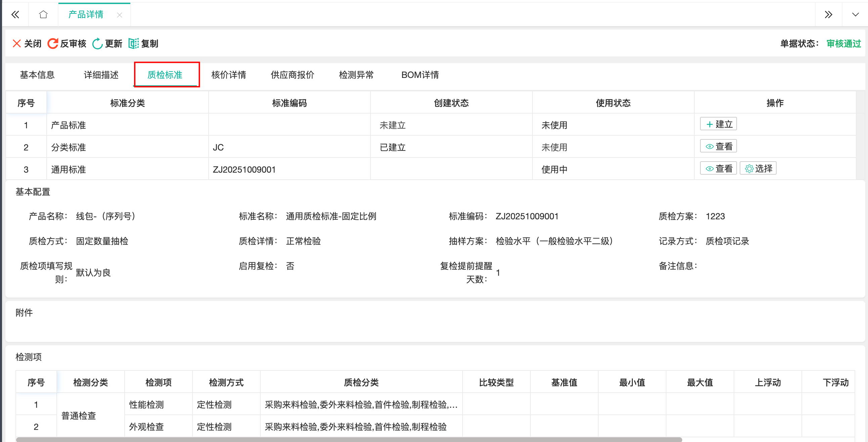The image size is (868, 442).
Task: Open the tab options dropdown chevron
Action: (x=855, y=14)
